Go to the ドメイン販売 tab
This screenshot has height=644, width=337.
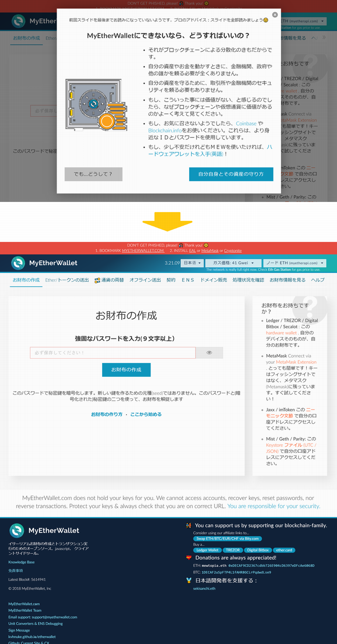pyautogui.click(x=214, y=280)
